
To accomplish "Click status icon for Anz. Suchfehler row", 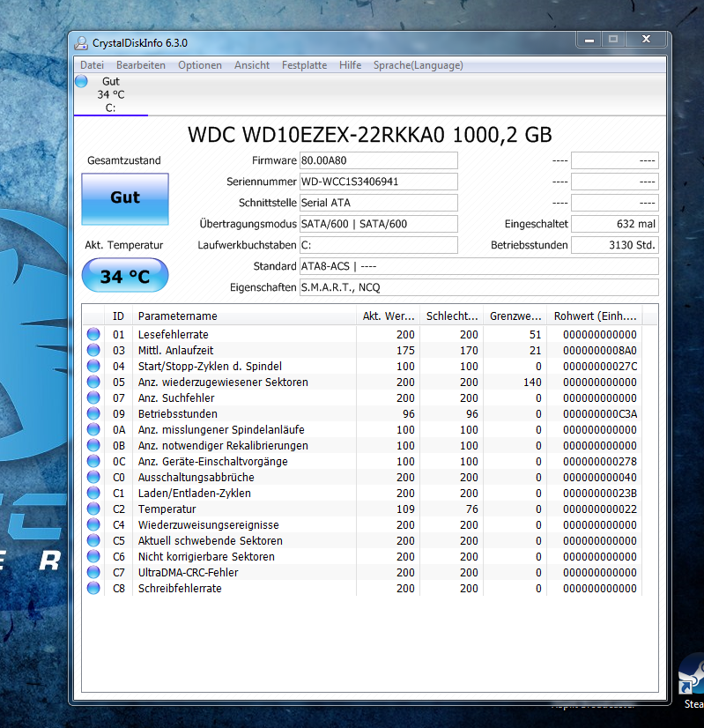I will 93,397.
